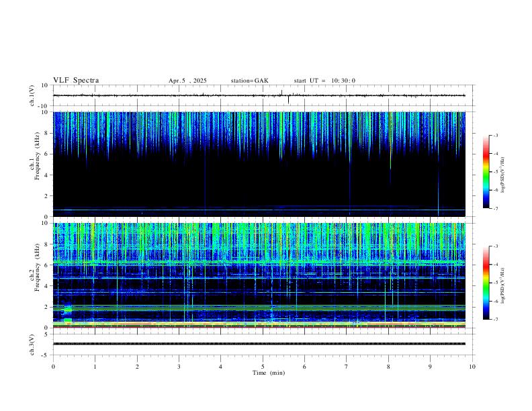Click the "-3" tick on the upper color bar
Viewport: 532px width, 411px height.
(x=496, y=135)
